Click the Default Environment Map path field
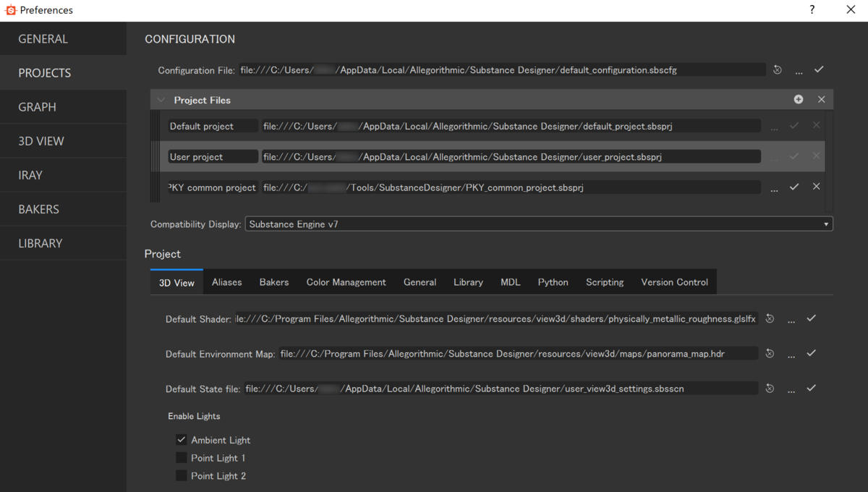 click(x=518, y=353)
